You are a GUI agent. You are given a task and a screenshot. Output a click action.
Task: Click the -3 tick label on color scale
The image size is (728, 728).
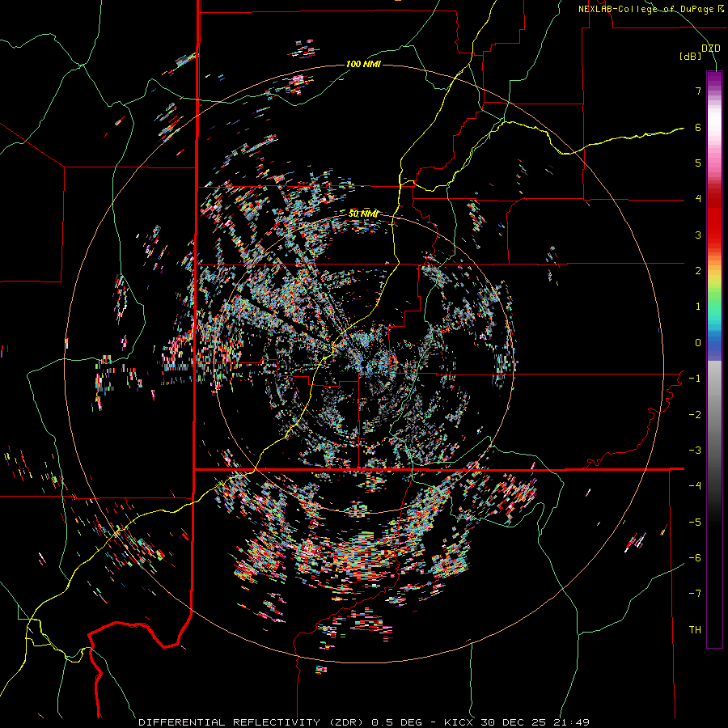(695, 451)
